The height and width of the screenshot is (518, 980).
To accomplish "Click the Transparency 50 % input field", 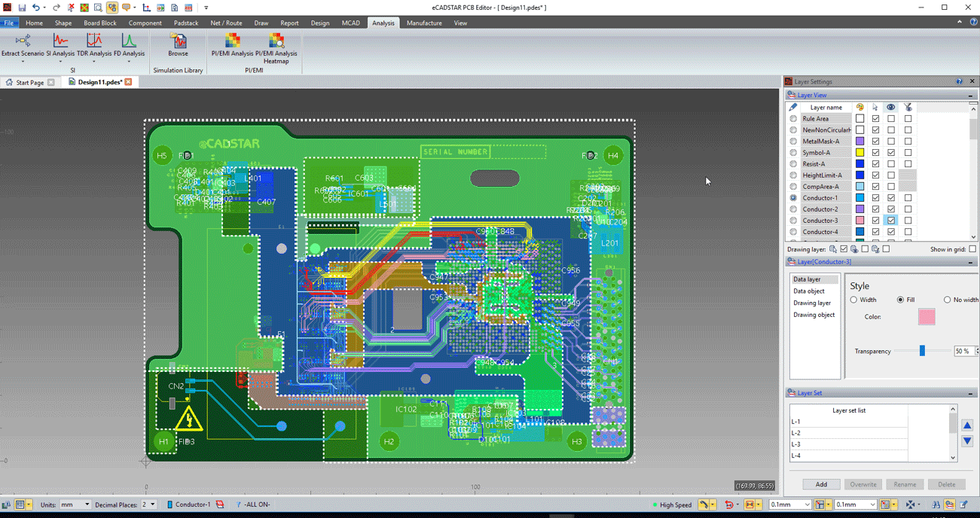I will tap(963, 351).
